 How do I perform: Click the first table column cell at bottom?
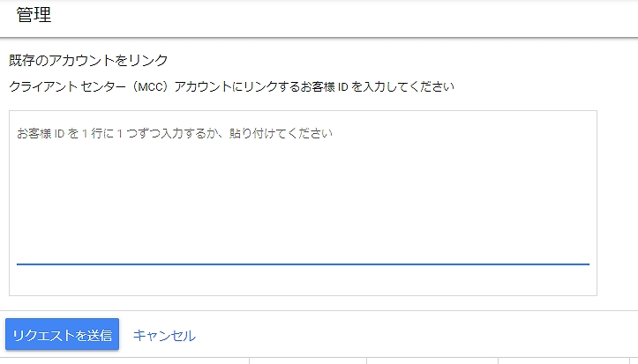point(124,360)
